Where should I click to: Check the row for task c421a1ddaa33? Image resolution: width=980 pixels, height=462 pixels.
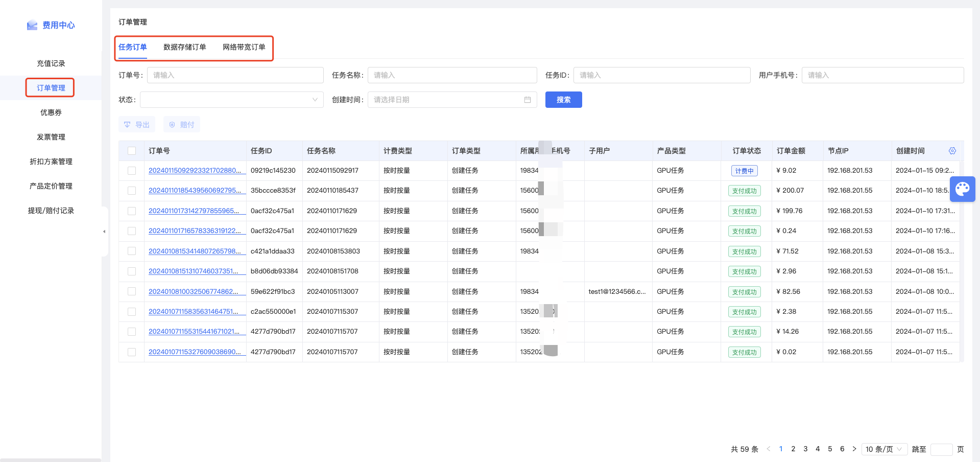[132, 251]
